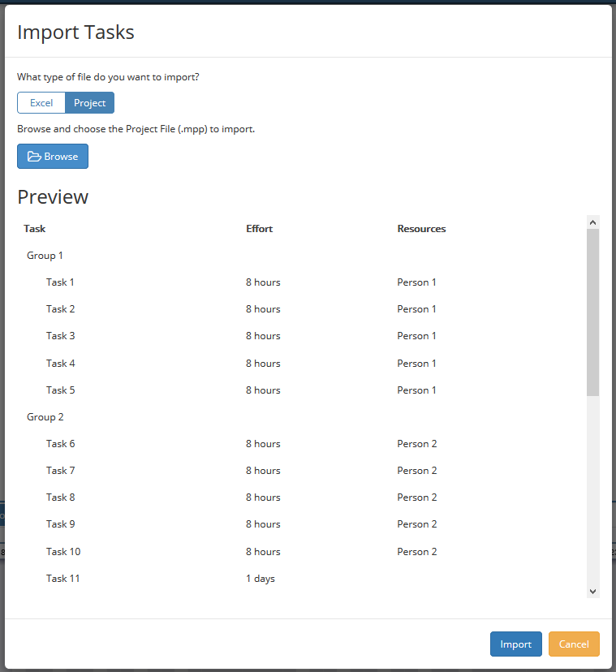Select the Group 2 row
The image size is (616, 672).
302,417
